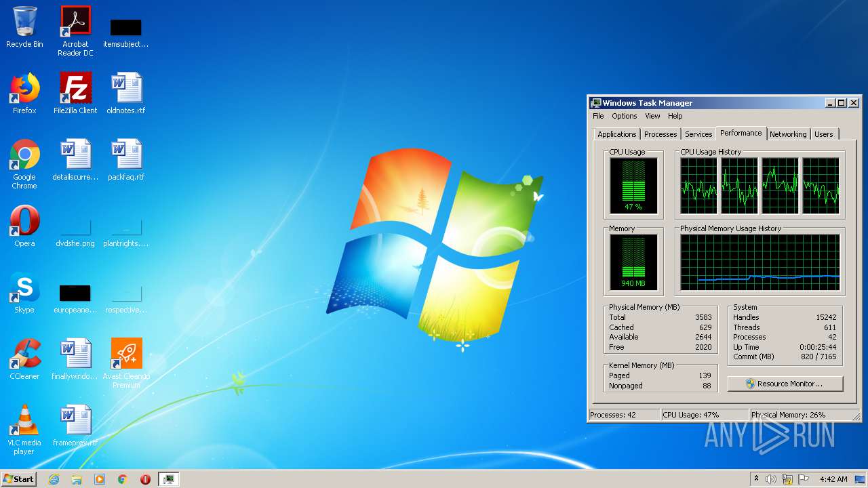Open the View menu in Task Manager
Image resolution: width=868 pixels, height=488 pixels.
(x=652, y=116)
